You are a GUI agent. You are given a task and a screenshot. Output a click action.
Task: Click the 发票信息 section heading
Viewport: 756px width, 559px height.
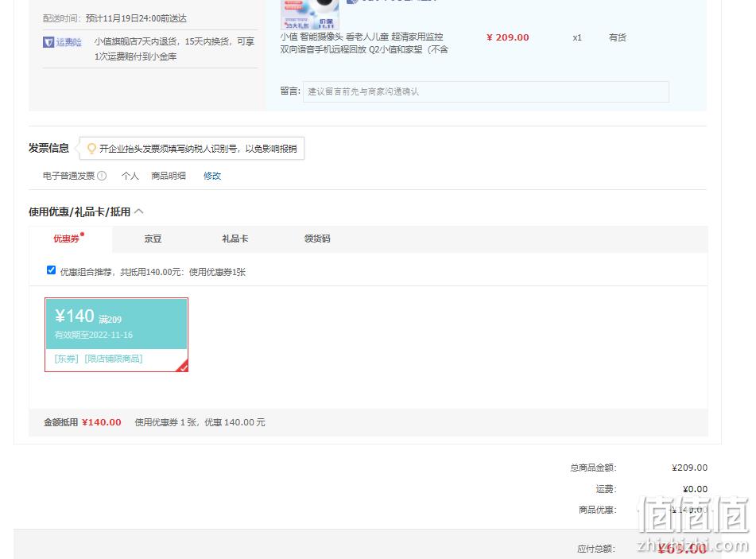click(48, 148)
